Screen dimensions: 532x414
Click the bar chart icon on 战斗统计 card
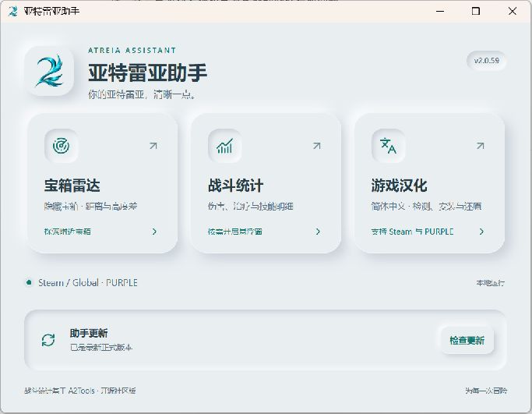224,146
